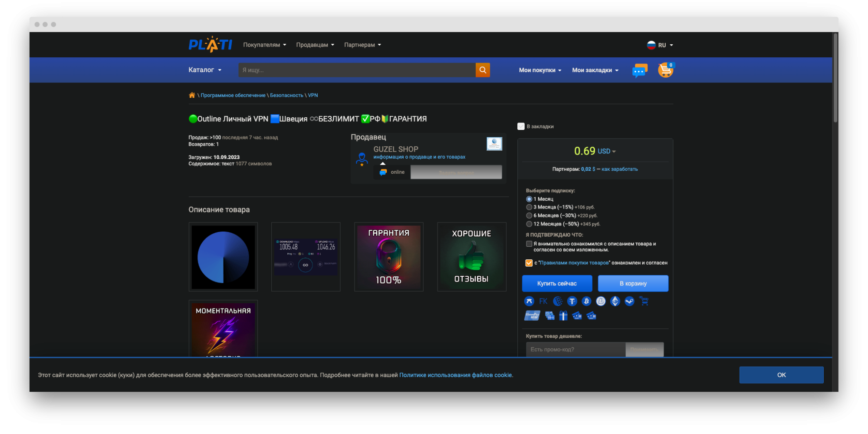Select the 12 Месяцев (−50%) subscription
Image resolution: width=868 pixels, height=434 pixels.
point(529,224)
